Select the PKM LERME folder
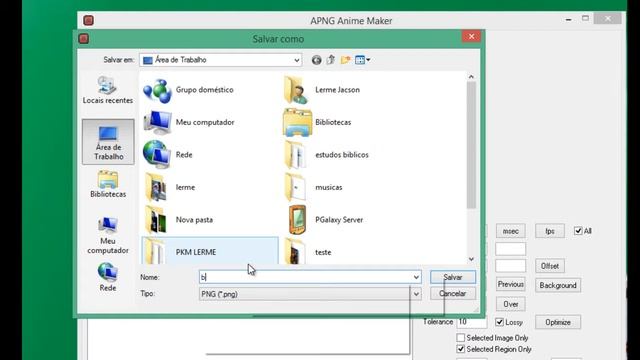 click(x=210, y=251)
